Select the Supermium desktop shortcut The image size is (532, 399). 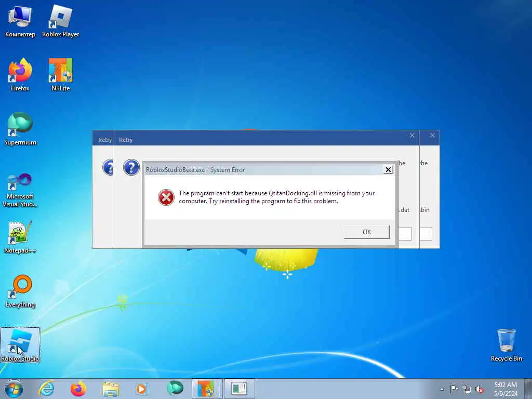[20, 129]
